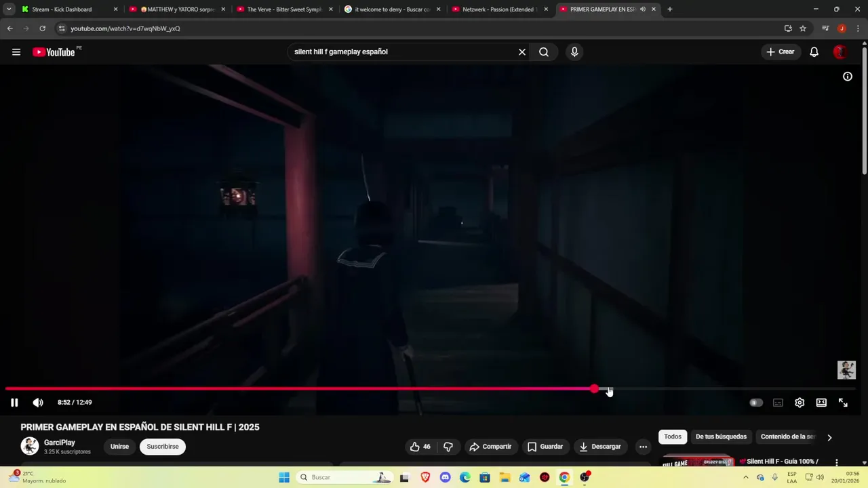868x488 pixels.
Task: Open the GarciPlay channel avatar
Action: 30,446
